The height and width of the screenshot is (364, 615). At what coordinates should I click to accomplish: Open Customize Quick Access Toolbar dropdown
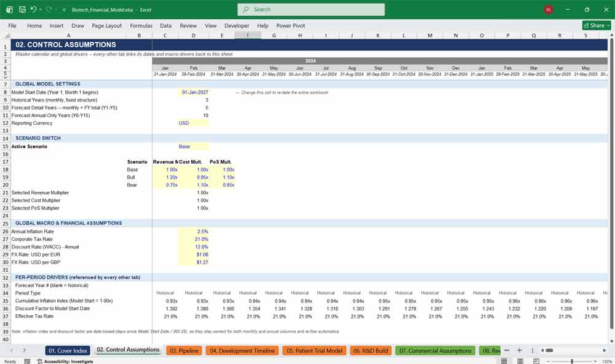coord(64,10)
